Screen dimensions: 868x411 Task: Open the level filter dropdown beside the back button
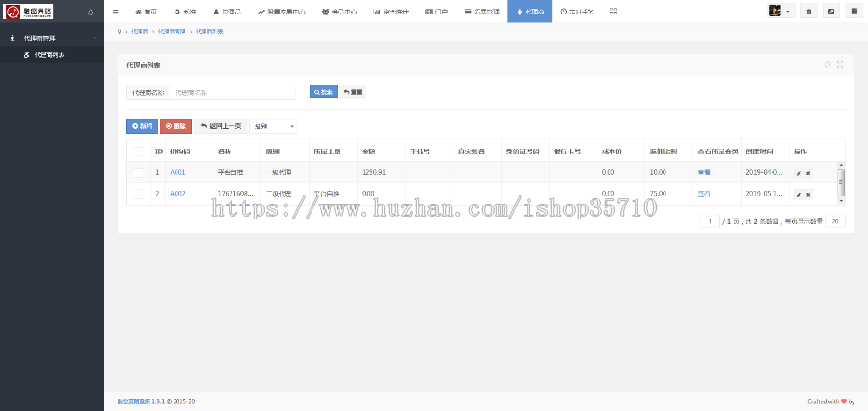click(x=274, y=126)
